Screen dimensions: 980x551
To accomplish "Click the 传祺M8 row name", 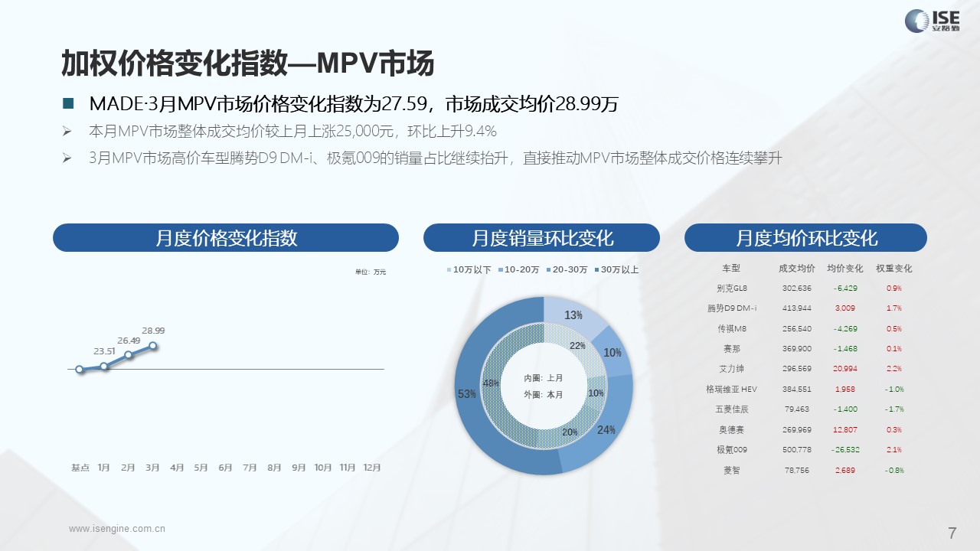I will point(731,329).
